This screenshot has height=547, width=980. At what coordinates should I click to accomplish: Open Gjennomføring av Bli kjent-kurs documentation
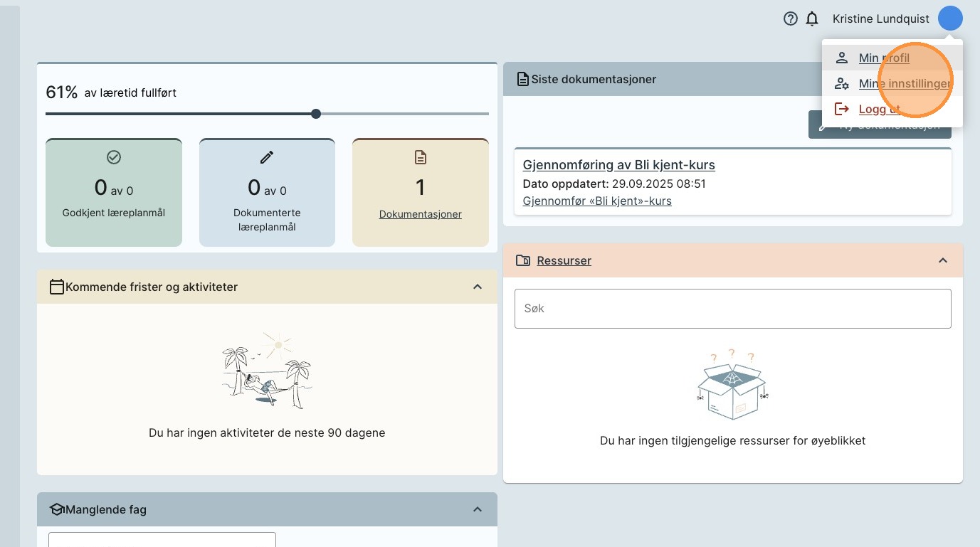point(618,165)
